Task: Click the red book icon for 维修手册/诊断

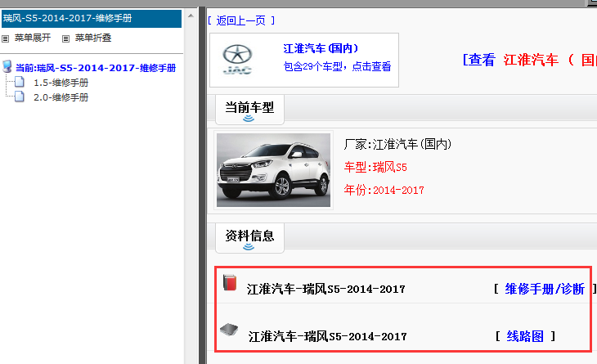Action: click(230, 282)
